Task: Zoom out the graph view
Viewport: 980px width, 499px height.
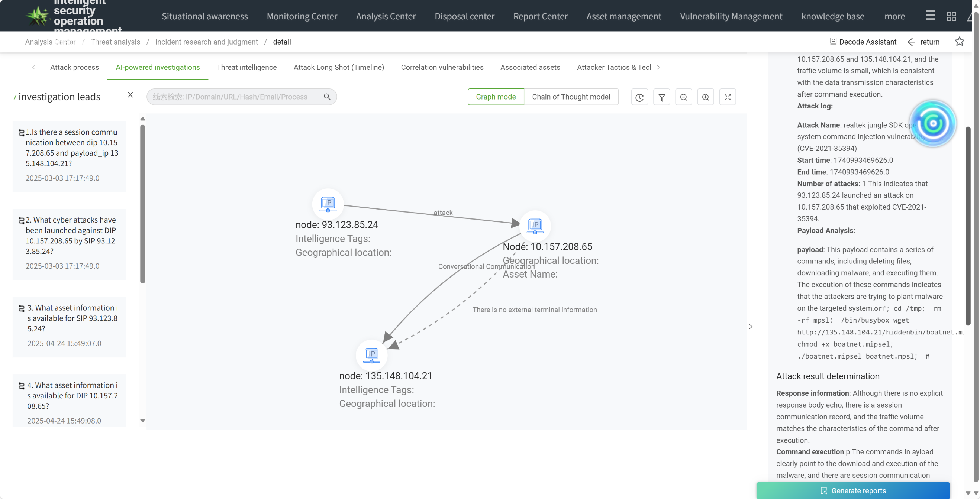Action: [684, 97]
